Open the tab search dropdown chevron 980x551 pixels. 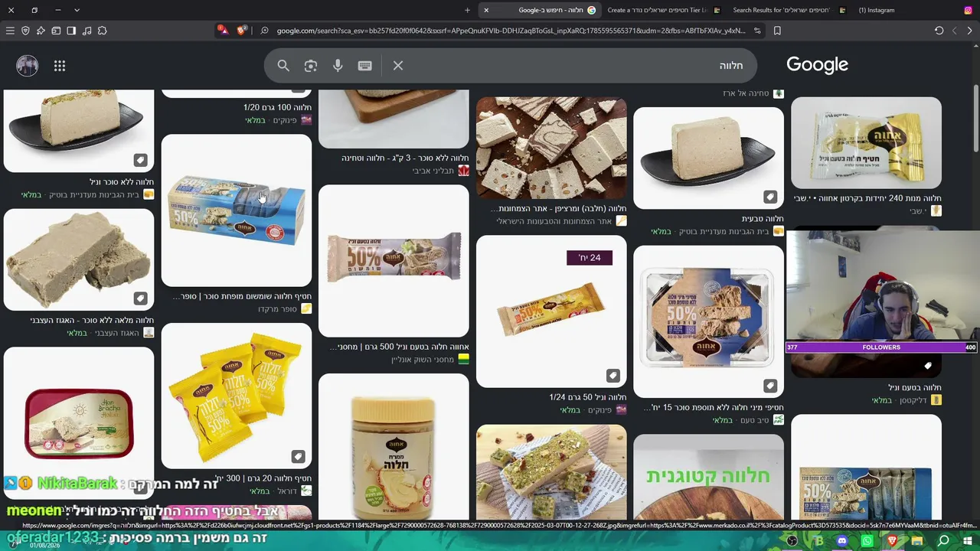pos(77,10)
